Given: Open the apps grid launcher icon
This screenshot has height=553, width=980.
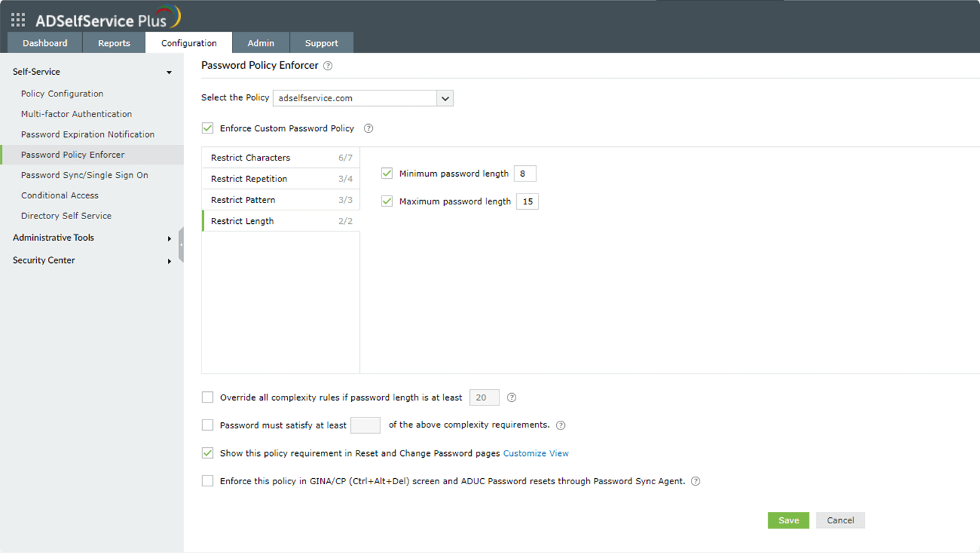Looking at the screenshot, I should coord(18,20).
